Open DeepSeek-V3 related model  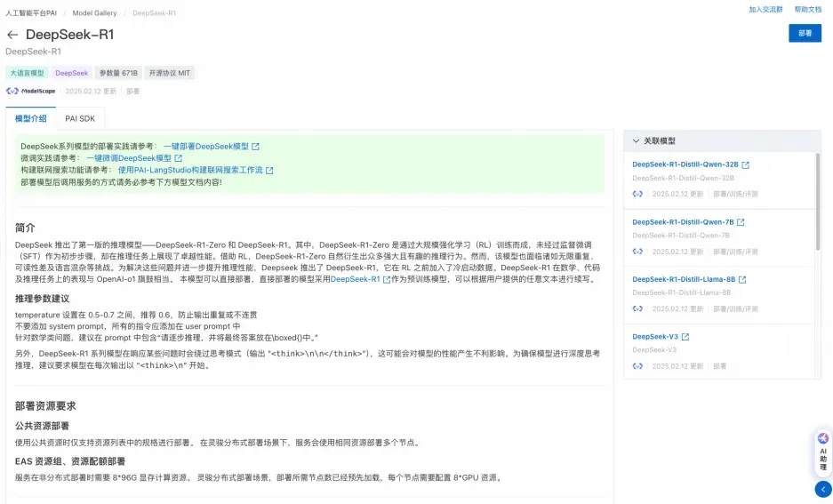(x=655, y=337)
